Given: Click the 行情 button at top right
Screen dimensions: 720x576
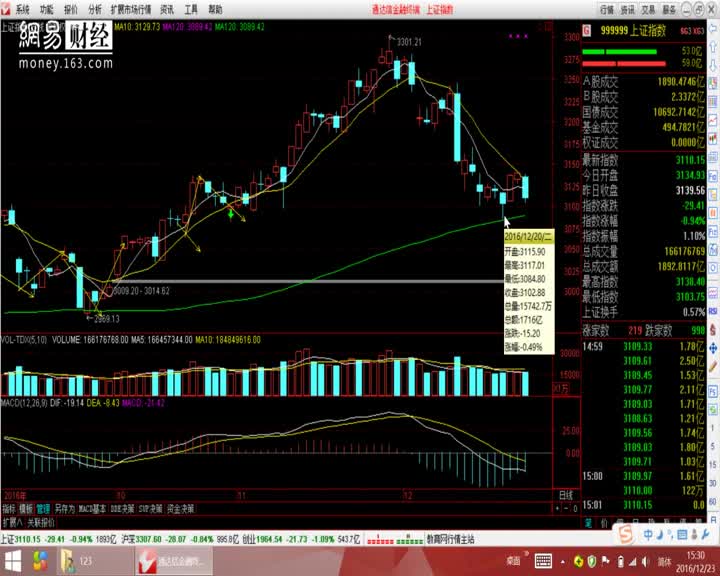Looking at the screenshot, I should pyautogui.click(x=607, y=9).
